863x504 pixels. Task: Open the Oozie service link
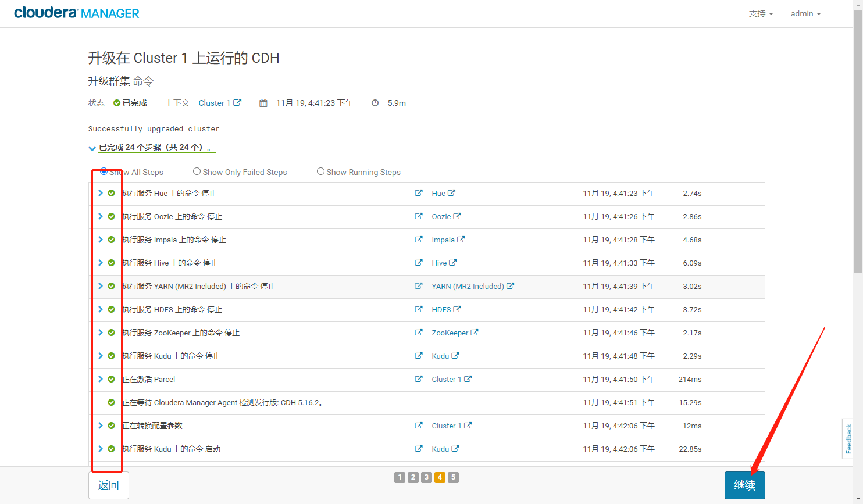[446, 216]
